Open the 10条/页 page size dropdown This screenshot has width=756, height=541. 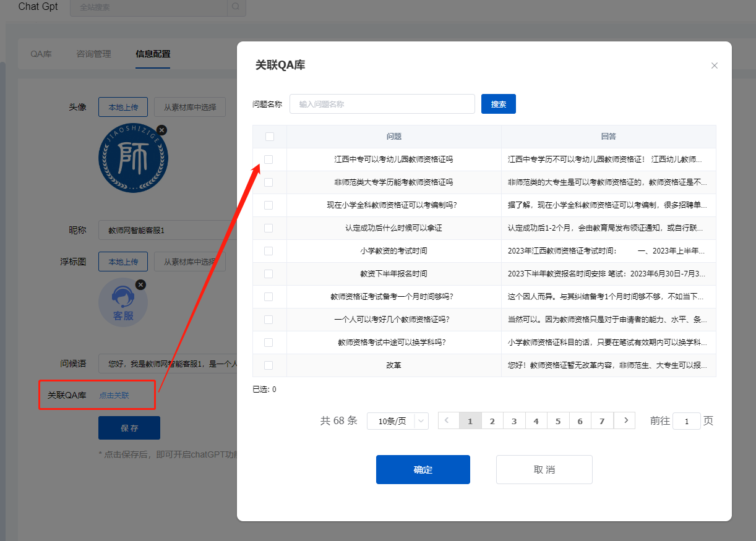(x=397, y=421)
